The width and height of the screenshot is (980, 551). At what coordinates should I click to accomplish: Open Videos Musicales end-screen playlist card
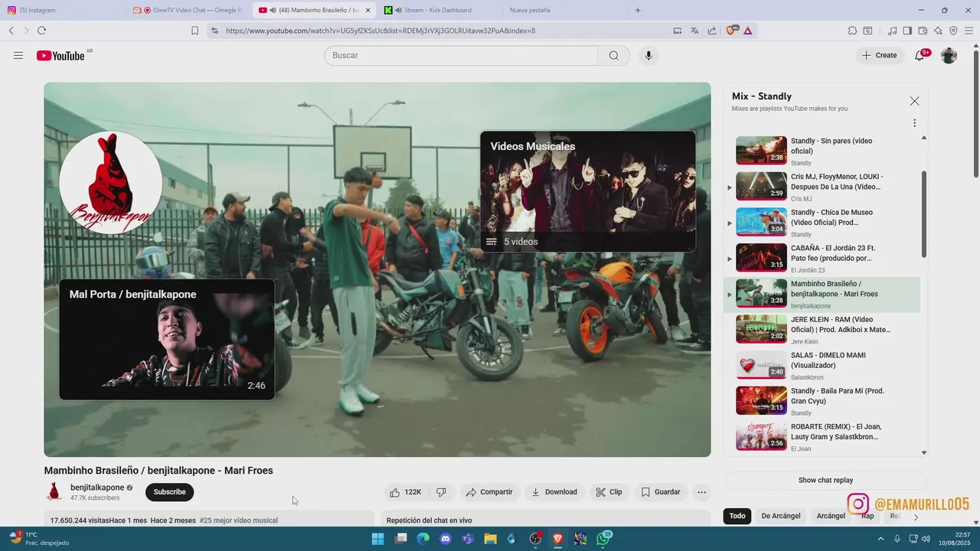click(588, 191)
